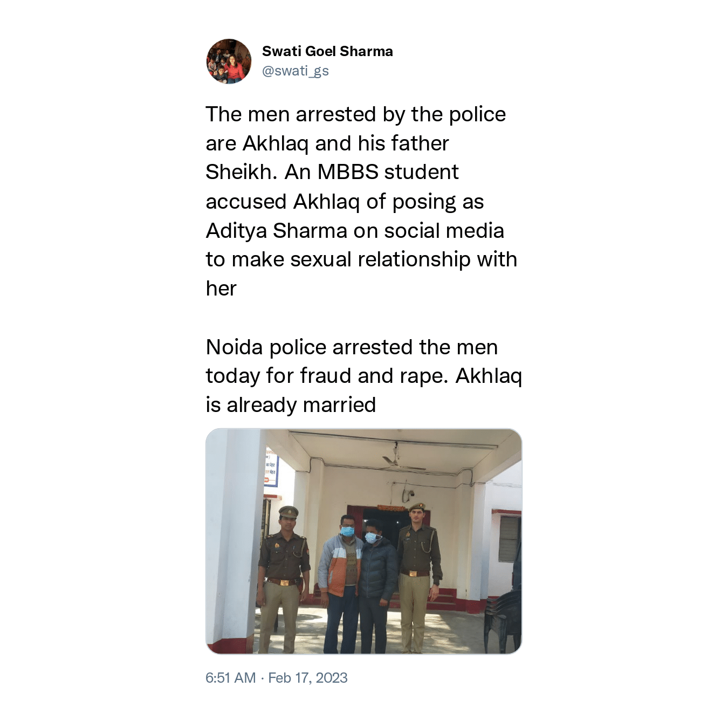The height and width of the screenshot is (728, 728).
Task: Open Swati Goel Sharma's profile picture
Action: pyautogui.click(x=229, y=61)
